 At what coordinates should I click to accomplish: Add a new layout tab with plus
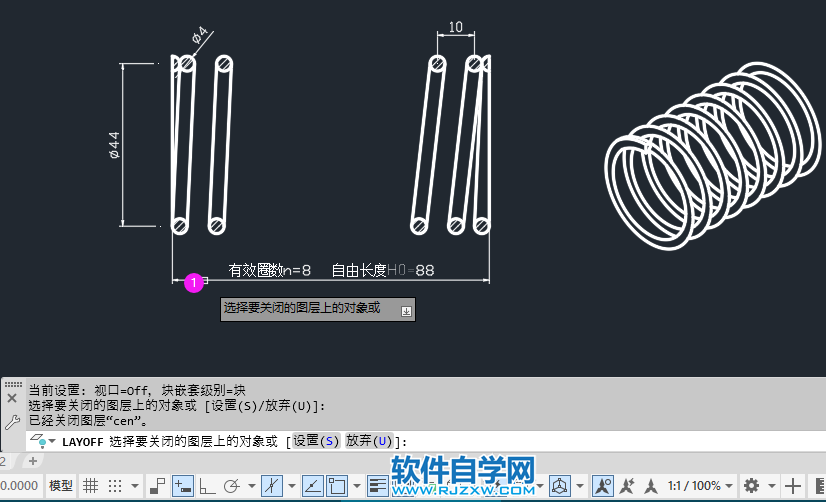(33, 461)
